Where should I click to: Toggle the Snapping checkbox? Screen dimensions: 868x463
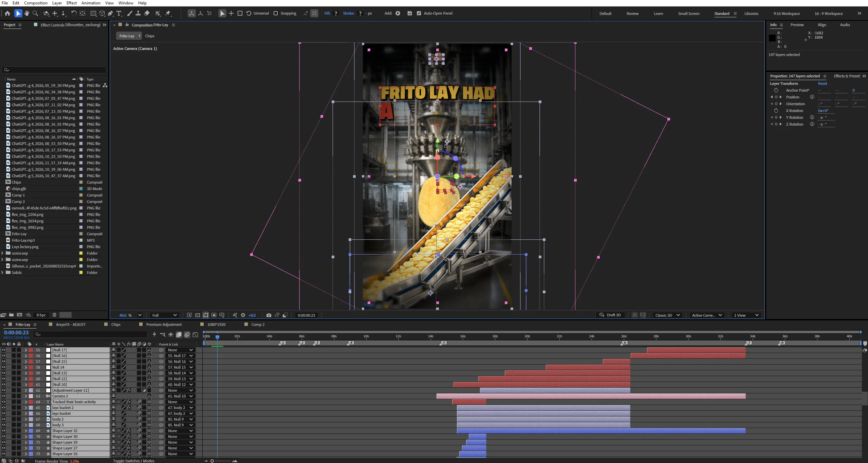276,13
